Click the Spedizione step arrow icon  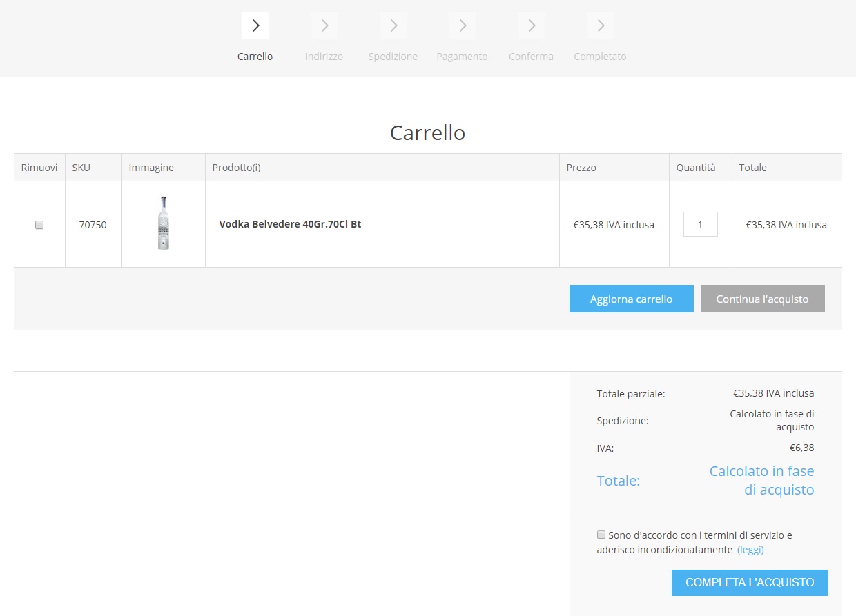[393, 26]
